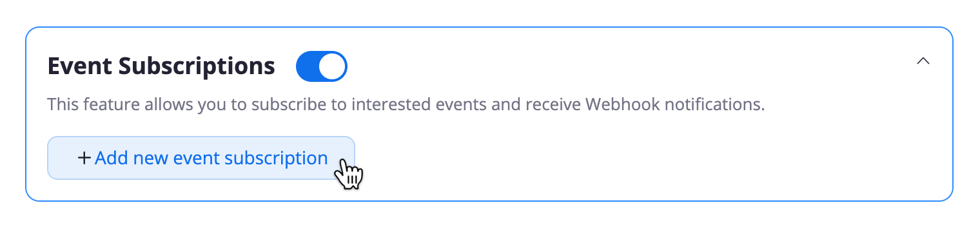
Task: Hide the Event Subscriptions panel contents
Action: pyautogui.click(x=923, y=61)
